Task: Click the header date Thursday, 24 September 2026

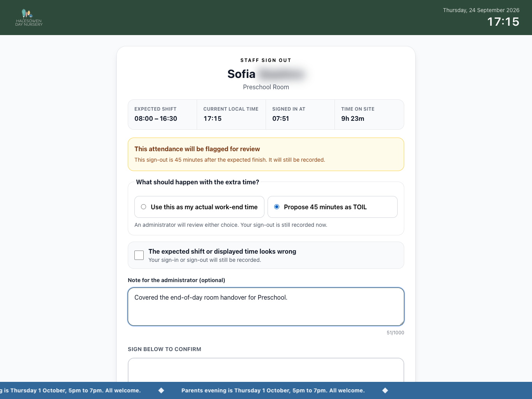Action: pyautogui.click(x=481, y=10)
